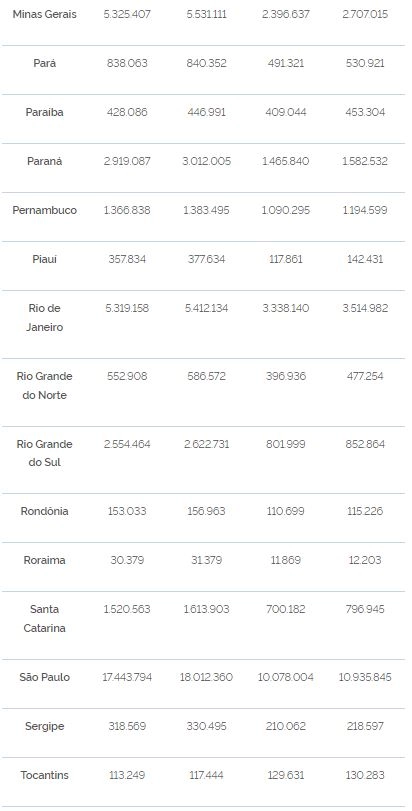412x811 pixels.
Task: Select the Paraíba value 428.086
Action: pos(127,112)
